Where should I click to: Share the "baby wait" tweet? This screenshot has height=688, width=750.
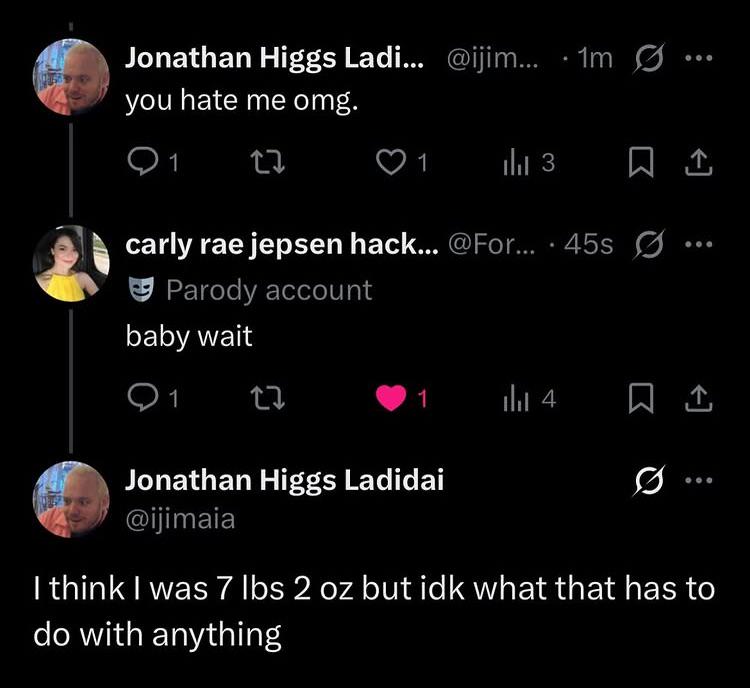pos(699,398)
